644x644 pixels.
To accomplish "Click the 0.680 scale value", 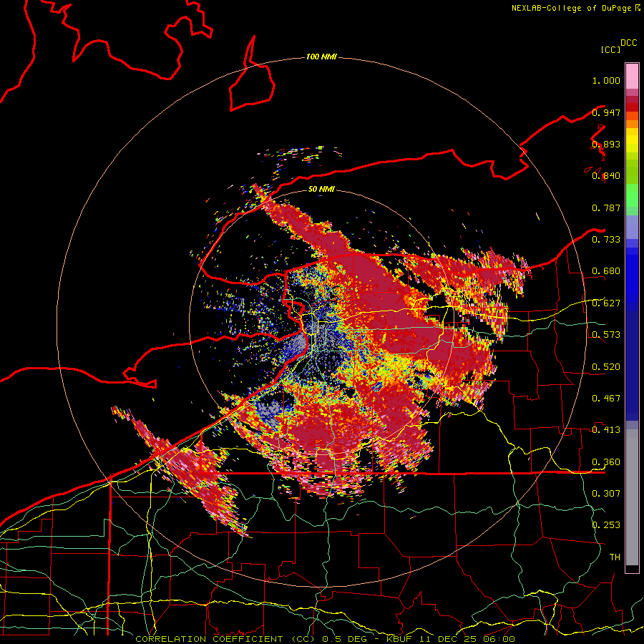I will tap(606, 271).
